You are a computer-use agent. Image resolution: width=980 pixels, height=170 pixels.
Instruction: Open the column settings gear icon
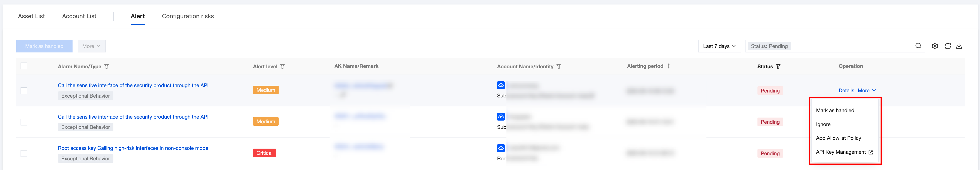click(935, 46)
